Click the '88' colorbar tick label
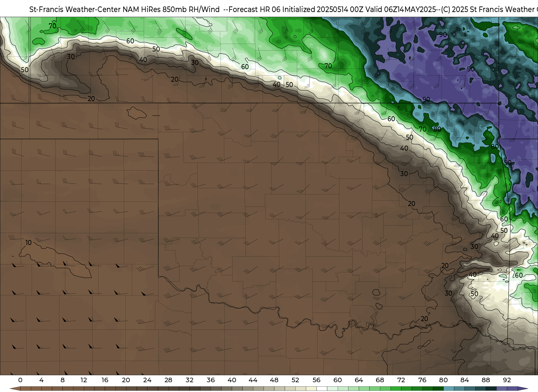Screen dimensions: 538x392 (486, 380)
